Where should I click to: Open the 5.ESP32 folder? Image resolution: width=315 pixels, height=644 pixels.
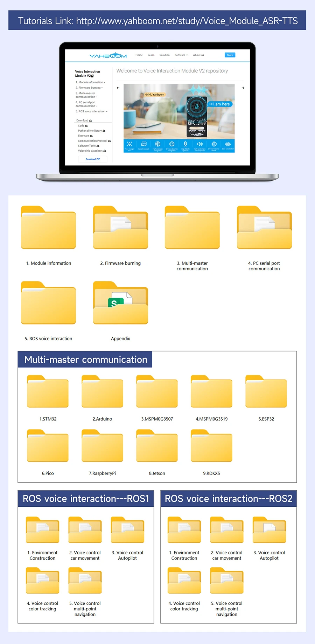coord(266,392)
